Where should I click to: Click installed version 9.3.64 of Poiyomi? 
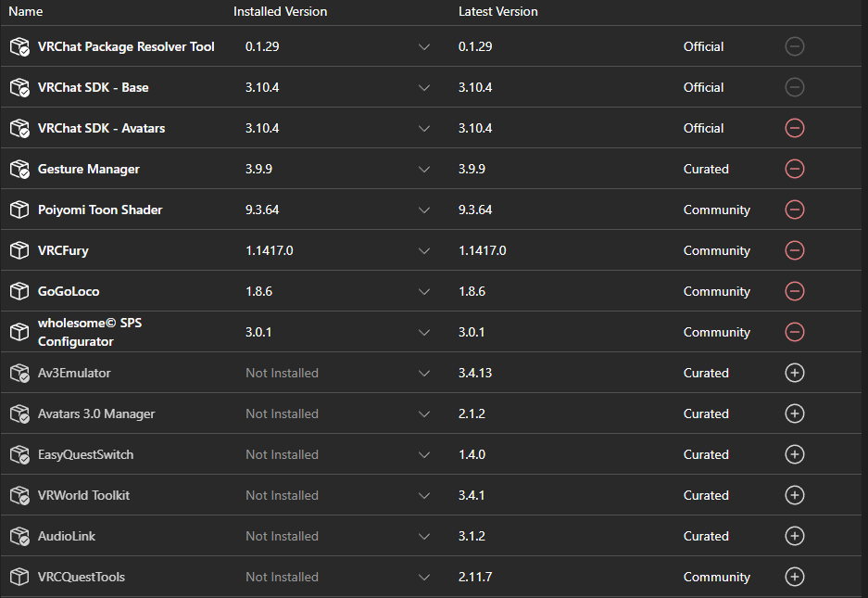(x=262, y=210)
